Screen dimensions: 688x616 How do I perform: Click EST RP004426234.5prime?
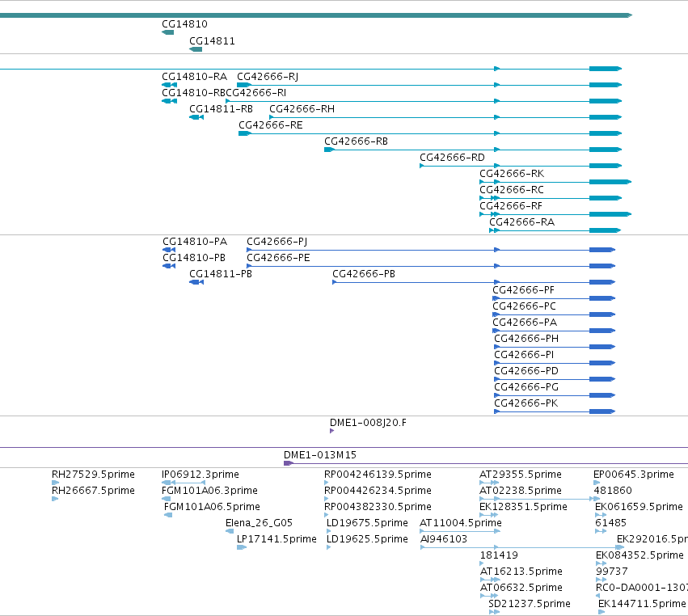[x=378, y=491]
